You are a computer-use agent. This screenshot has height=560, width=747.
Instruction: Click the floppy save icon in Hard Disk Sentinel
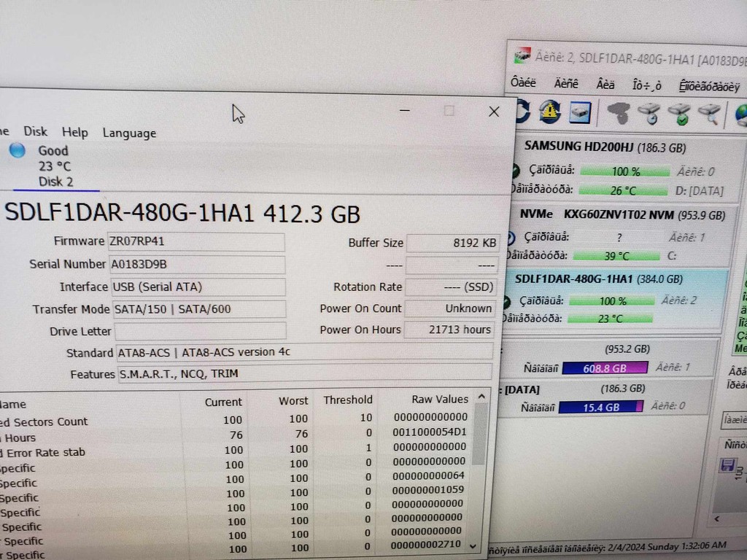727,464
